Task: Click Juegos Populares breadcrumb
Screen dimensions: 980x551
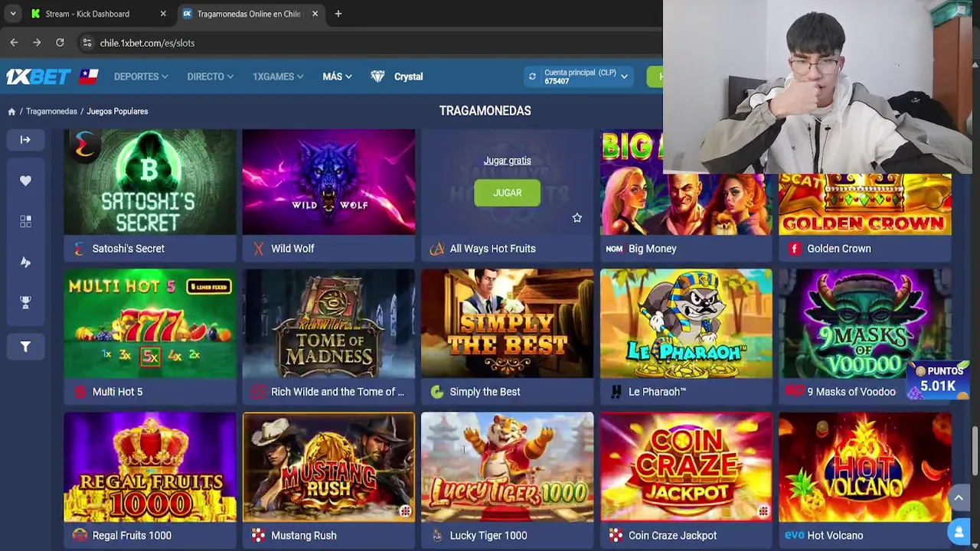Action: [117, 112]
